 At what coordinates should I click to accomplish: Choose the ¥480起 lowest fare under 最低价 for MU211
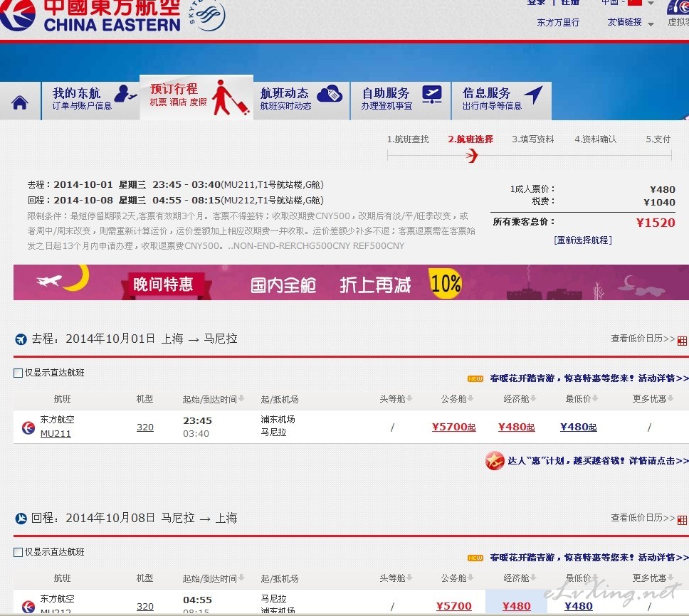tap(578, 427)
